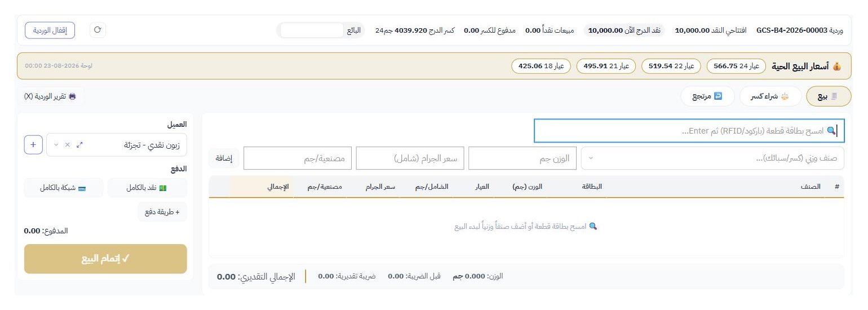Open تقرير الوردية (X) report

pyautogui.click(x=50, y=96)
